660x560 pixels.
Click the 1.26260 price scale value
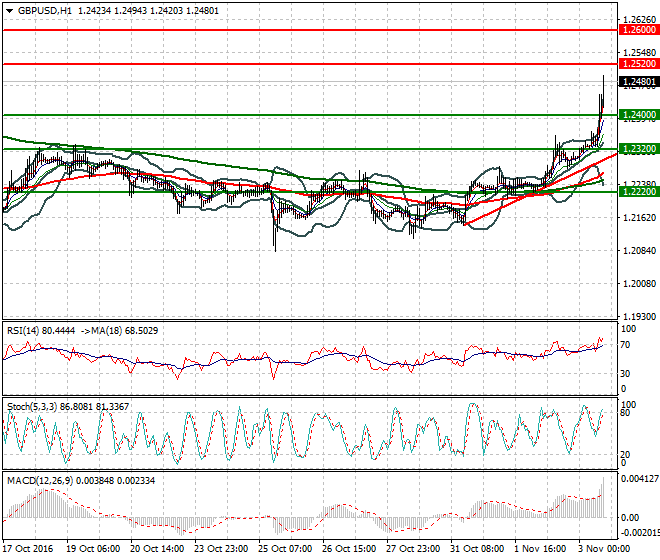point(639,19)
